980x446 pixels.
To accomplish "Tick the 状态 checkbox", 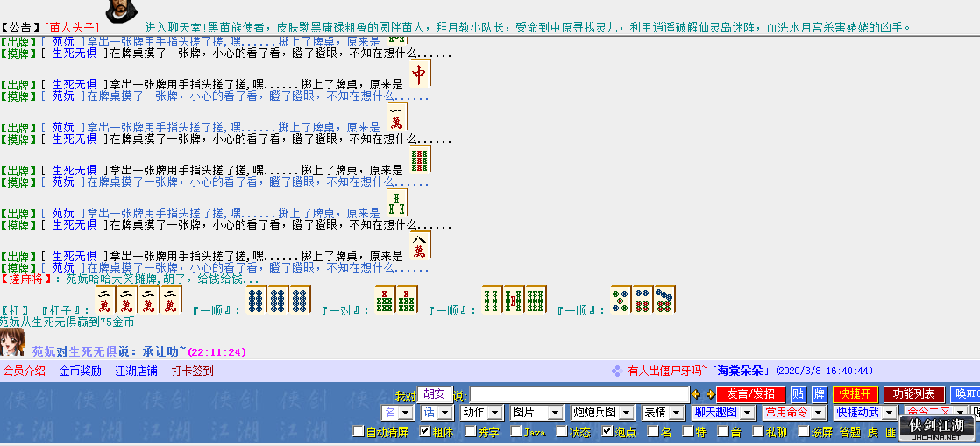I will (562, 431).
